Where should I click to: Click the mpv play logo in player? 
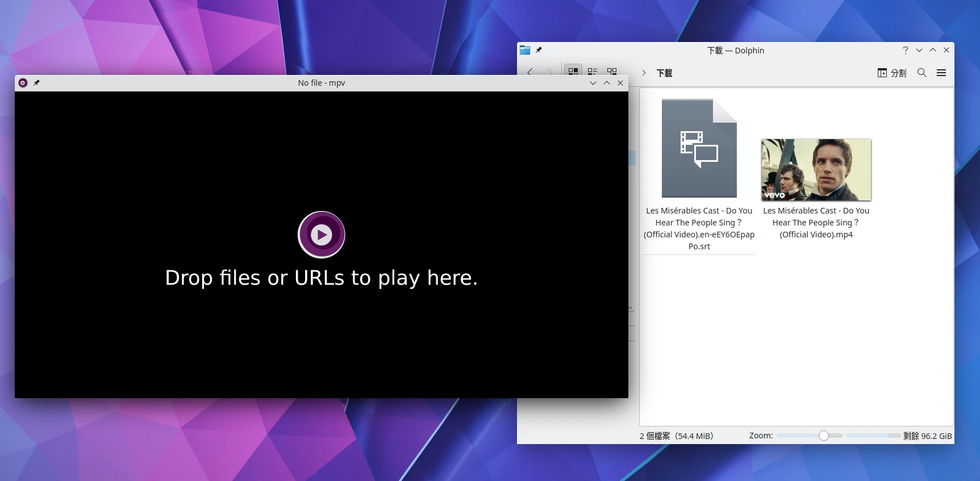pyautogui.click(x=322, y=235)
